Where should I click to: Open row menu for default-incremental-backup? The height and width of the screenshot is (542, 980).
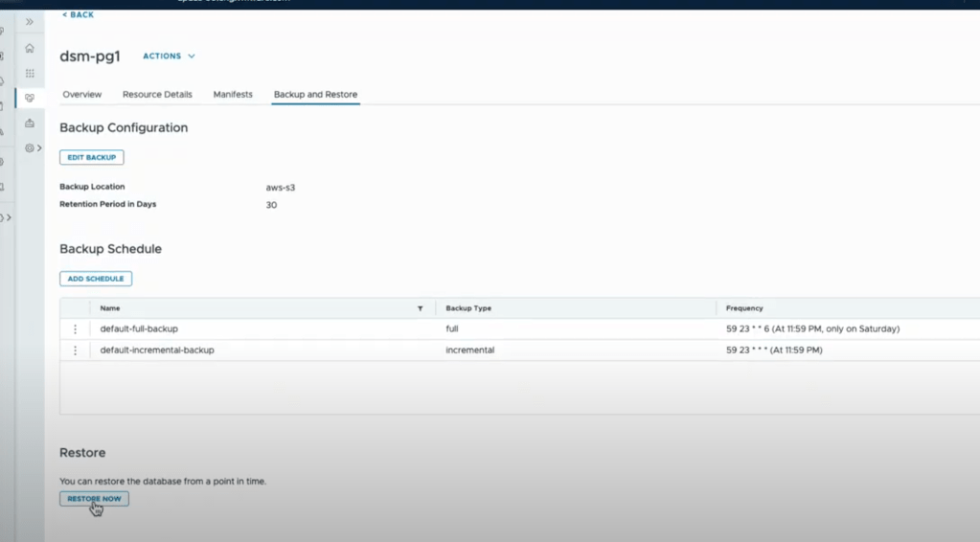coord(75,350)
